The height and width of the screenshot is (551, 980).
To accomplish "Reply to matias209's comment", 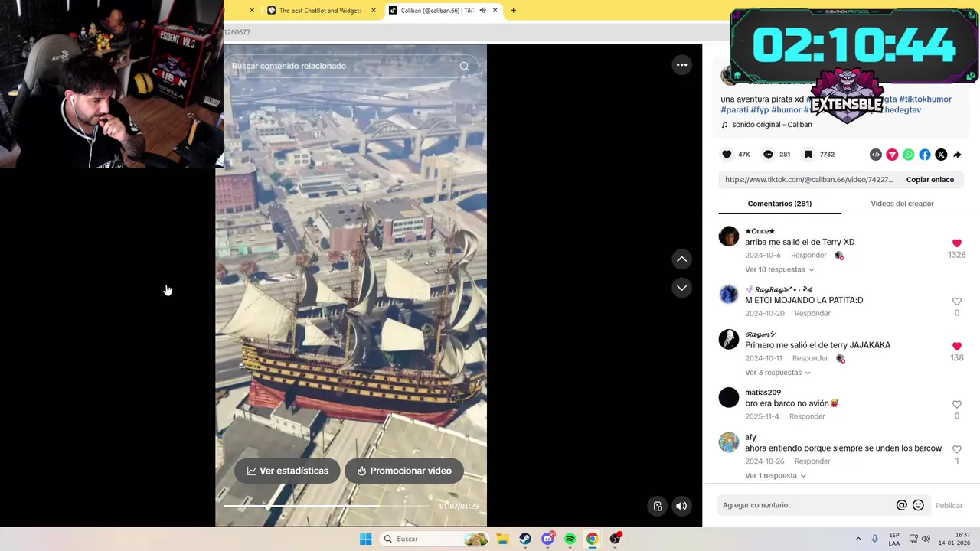I will (807, 417).
